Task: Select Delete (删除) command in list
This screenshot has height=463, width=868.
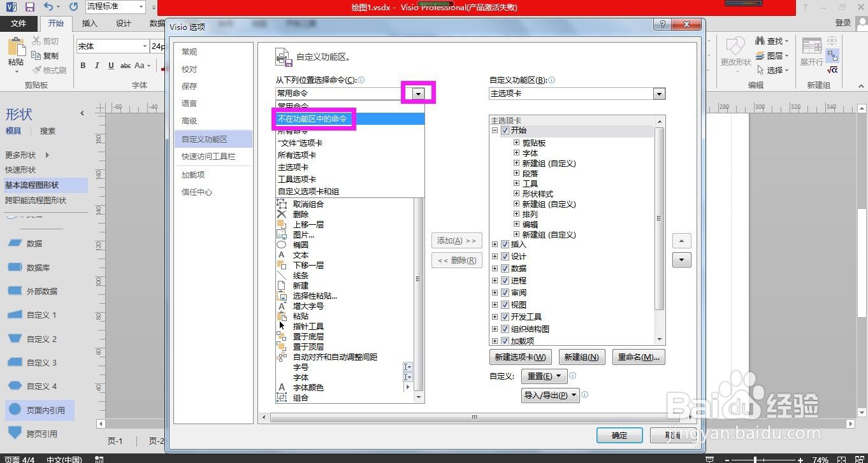Action: click(300, 215)
